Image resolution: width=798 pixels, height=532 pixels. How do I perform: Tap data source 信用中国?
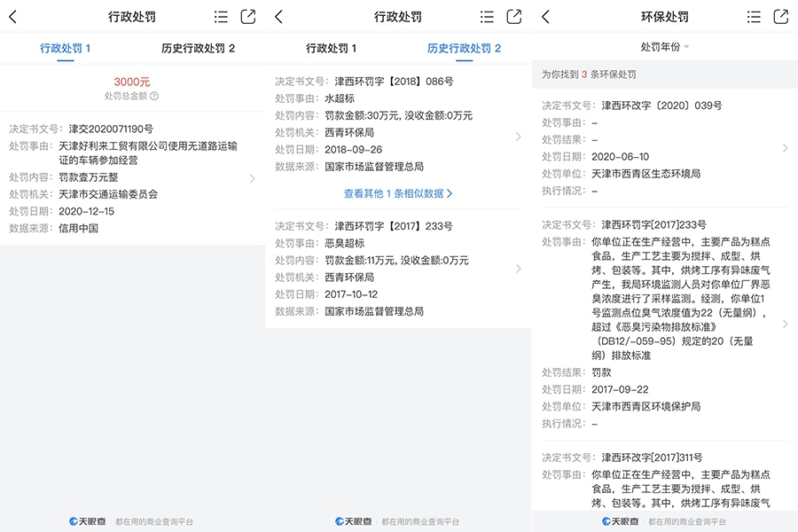tap(78, 228)
